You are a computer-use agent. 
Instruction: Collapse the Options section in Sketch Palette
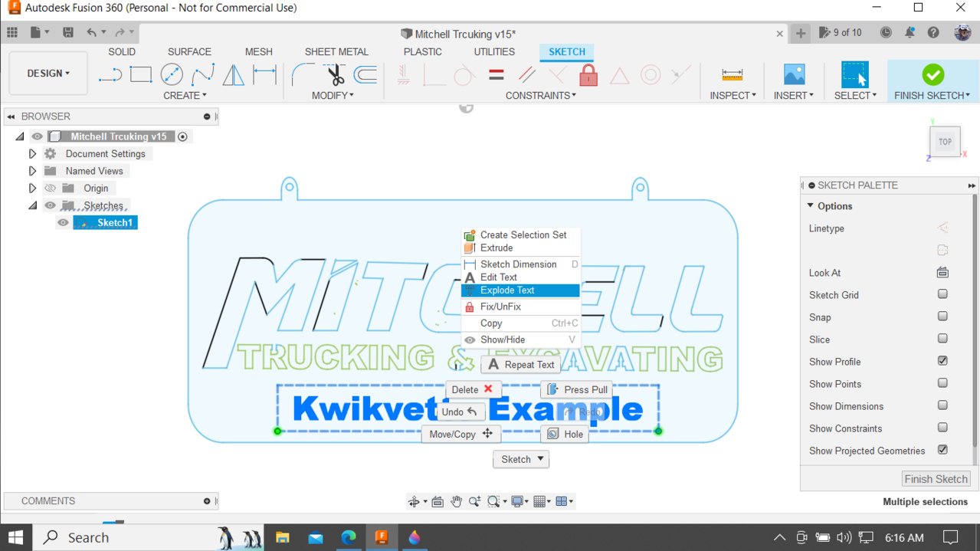811,206
